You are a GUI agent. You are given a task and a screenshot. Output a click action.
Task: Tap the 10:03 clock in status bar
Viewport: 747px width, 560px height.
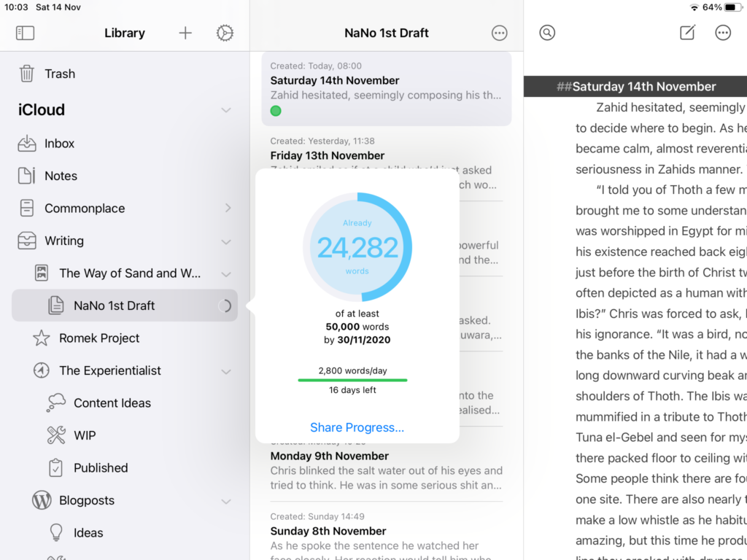[16, 7]
